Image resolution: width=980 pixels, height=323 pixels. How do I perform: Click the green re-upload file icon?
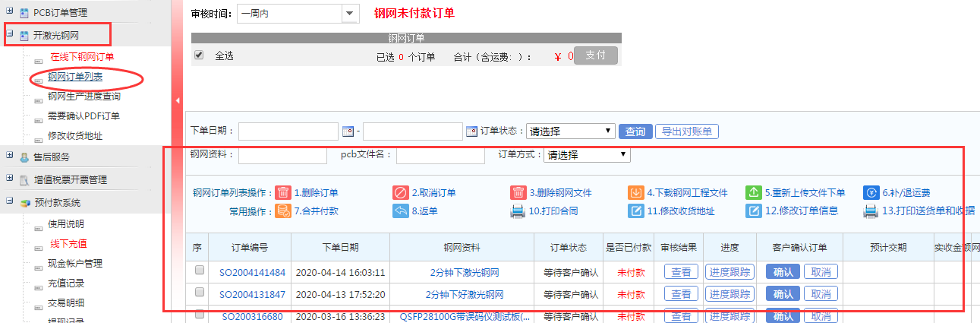pyautogui.click(x=753, y=192)
